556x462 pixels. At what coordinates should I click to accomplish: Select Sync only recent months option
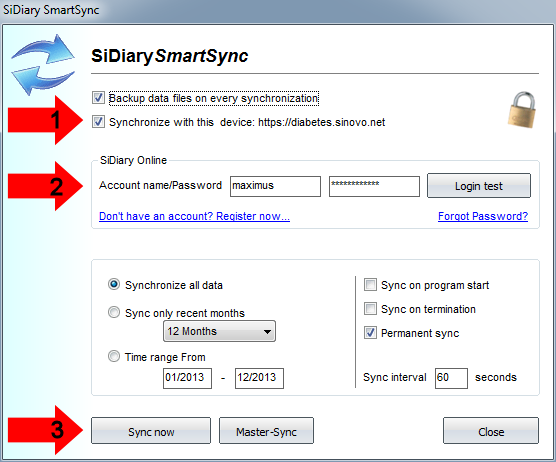tap(114, 312)
